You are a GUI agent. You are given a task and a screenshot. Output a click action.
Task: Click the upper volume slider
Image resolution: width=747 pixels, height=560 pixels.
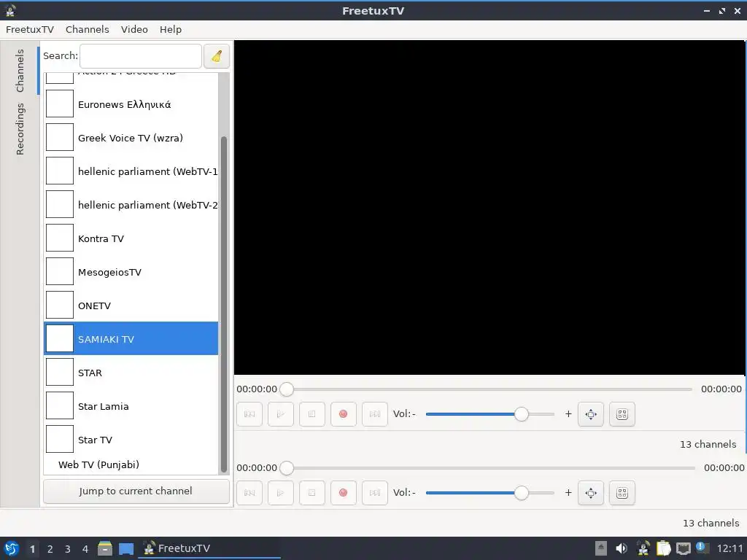coord(489,414)
